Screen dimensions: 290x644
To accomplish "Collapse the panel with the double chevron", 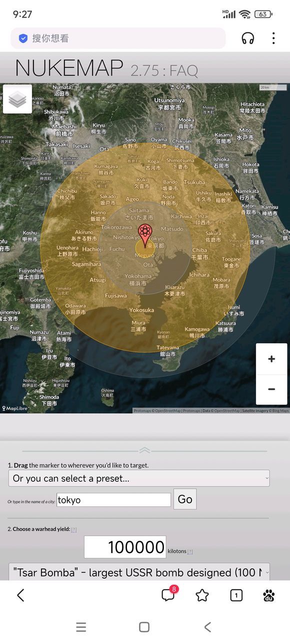I will click(x=144, y=450).
